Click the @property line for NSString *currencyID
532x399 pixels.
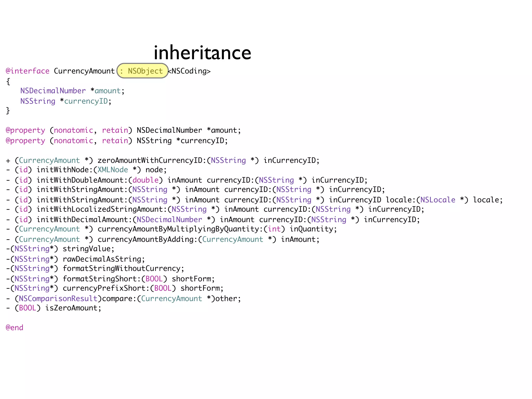pos(117,141)
